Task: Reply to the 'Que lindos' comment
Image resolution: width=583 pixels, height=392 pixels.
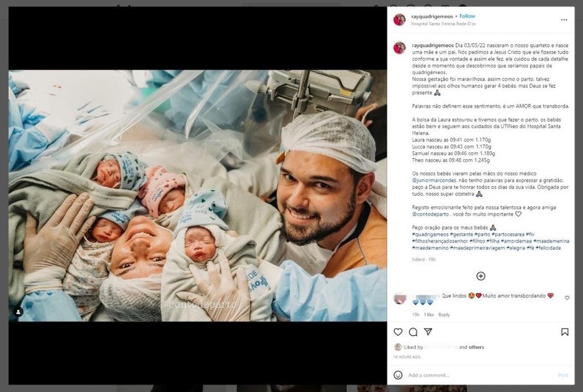Action: pyautogui.click(x=444, y=314)
